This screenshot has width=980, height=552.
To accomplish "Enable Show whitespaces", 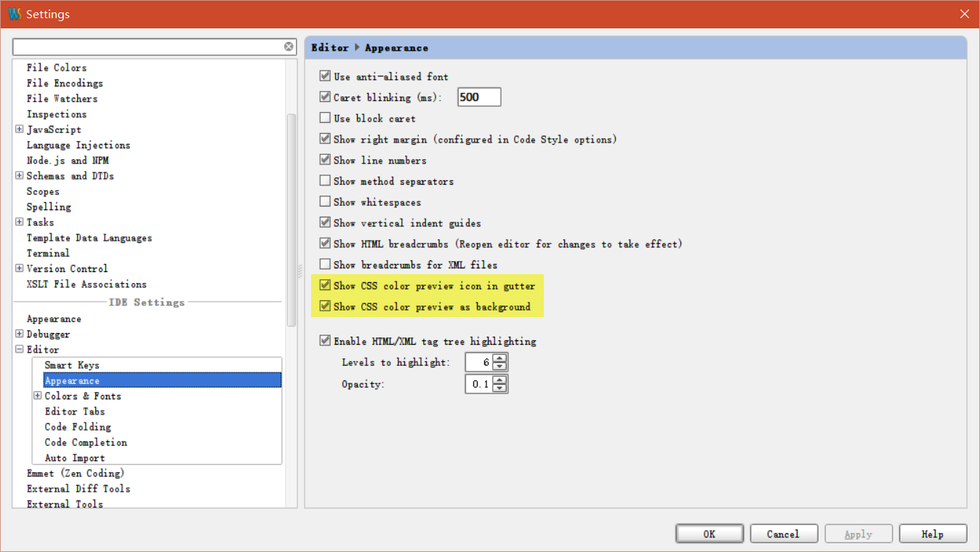I will (325, 201).
